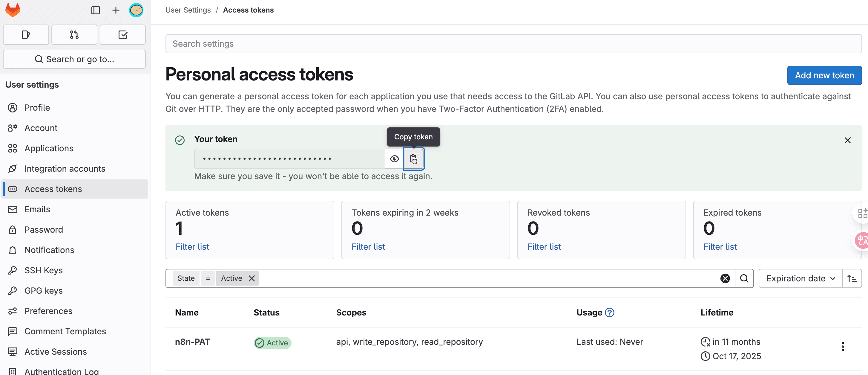
Task: Click Filter list under Revoked tokens
Action: [544, 246]
